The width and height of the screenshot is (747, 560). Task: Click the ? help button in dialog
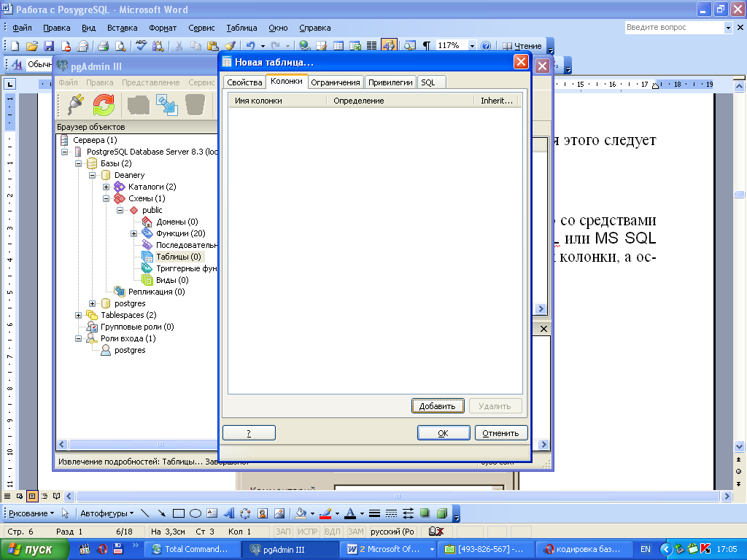pyautogui.click(x=249, y=433)
